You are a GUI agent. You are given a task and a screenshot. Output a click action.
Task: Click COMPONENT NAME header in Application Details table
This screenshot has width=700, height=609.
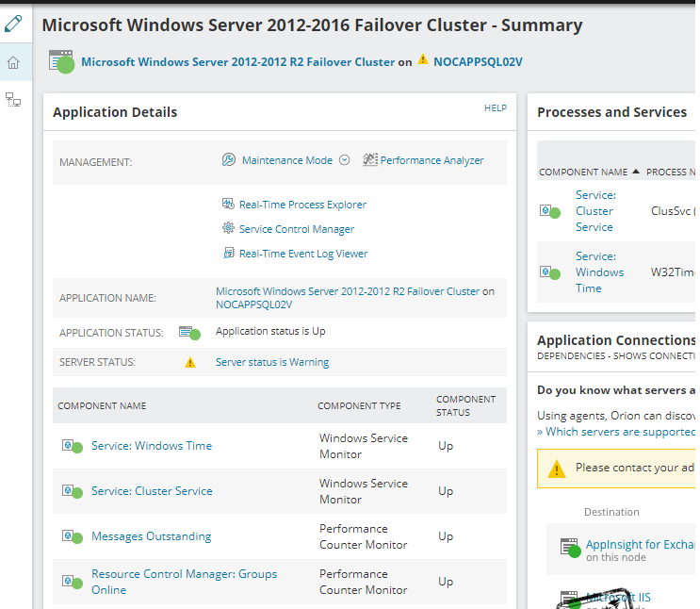(102, 405)
